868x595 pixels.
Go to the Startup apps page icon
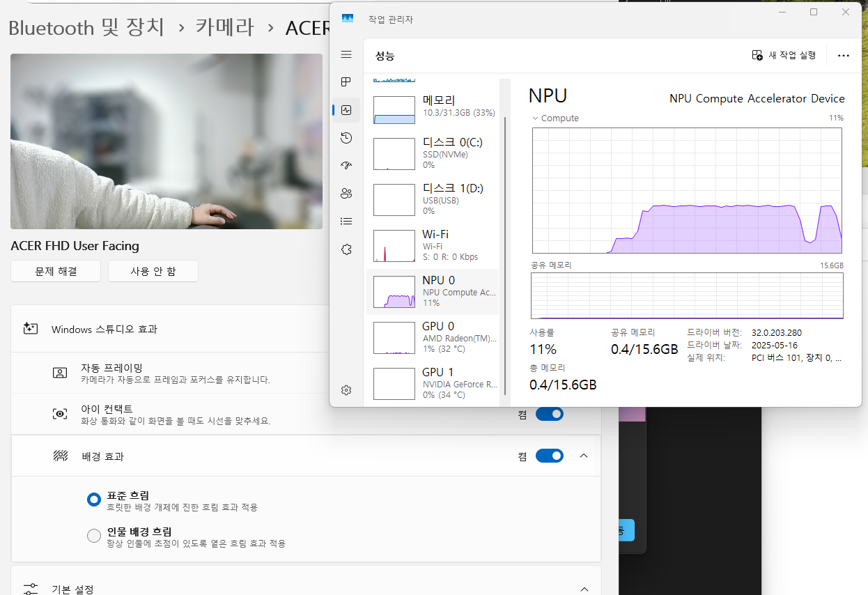click(x=346, y=166)
